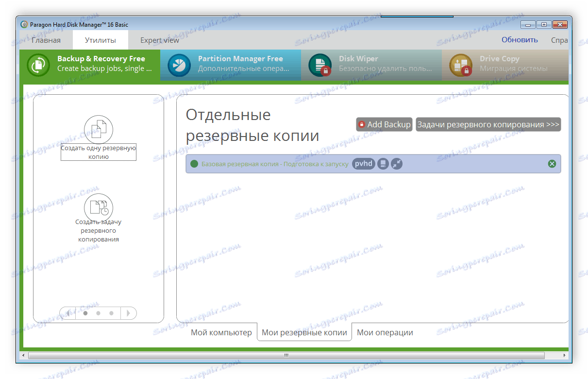Image resolution: width=588 pixels, height=379 pixels.
Task: Open locked Disk Wiper utility icon
Action: (x=320, y=65)
